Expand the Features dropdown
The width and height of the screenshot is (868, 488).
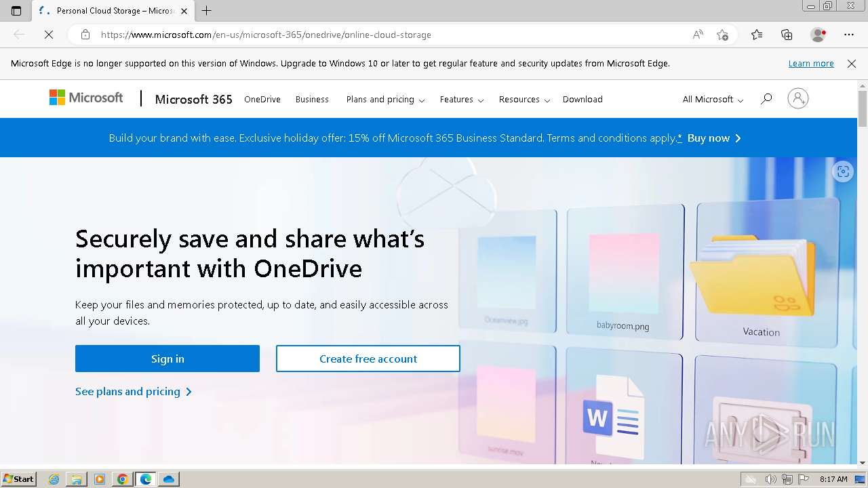[x=462, y=99]
